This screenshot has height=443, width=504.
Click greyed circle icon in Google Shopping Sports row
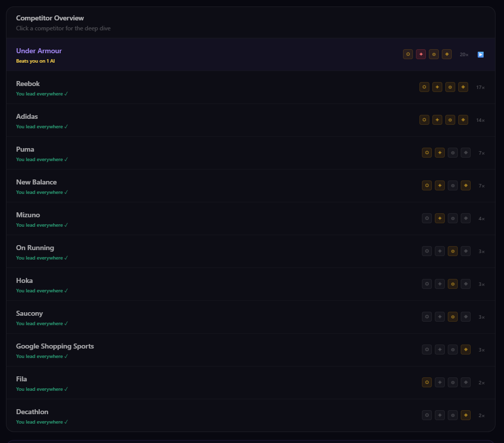click(453, 350)
